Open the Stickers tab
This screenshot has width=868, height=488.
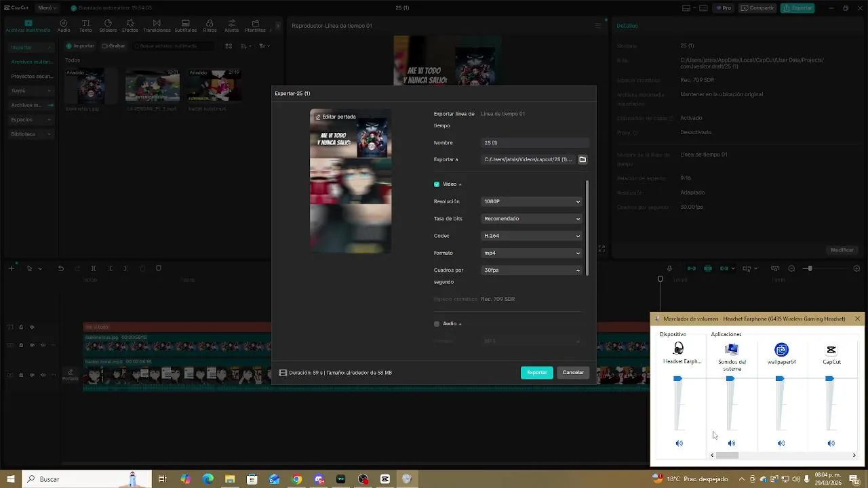click(x=108, y=26)
